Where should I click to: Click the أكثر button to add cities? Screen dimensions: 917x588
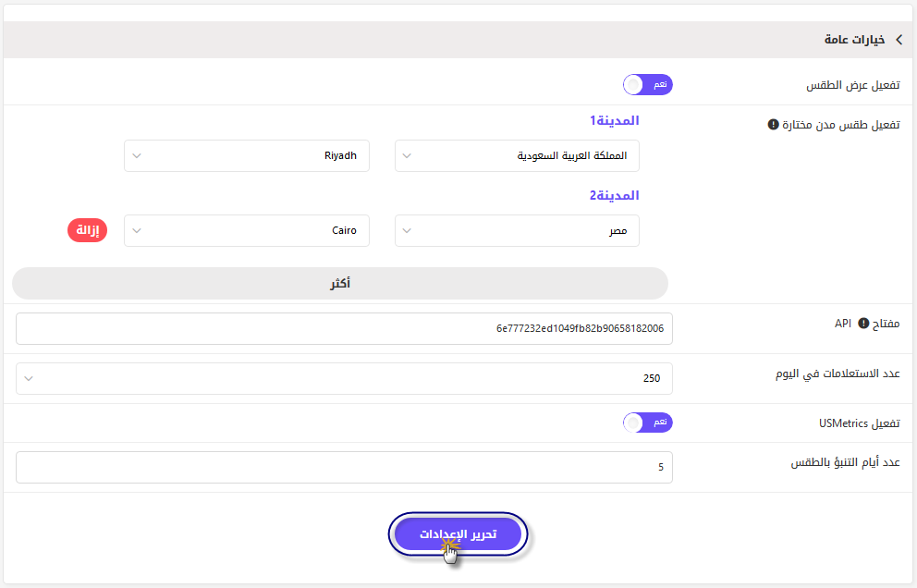pyautogui.click(x=340, y=284)
